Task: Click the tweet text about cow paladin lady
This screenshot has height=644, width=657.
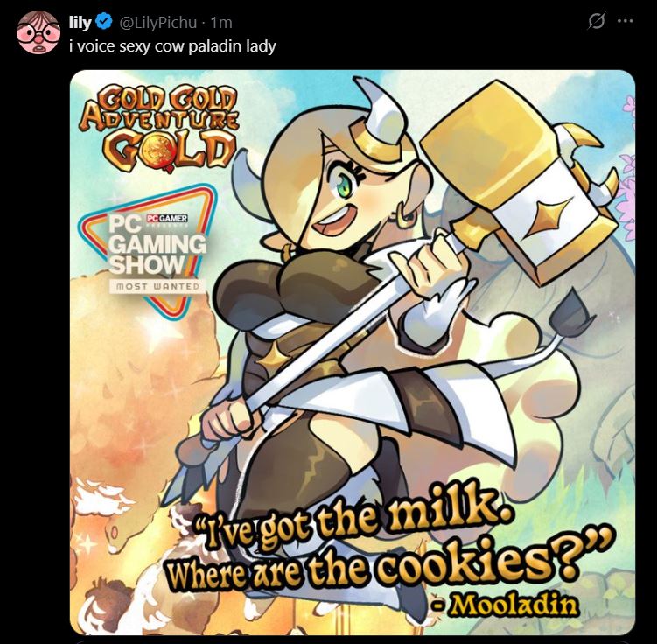Action: (172, 46)
